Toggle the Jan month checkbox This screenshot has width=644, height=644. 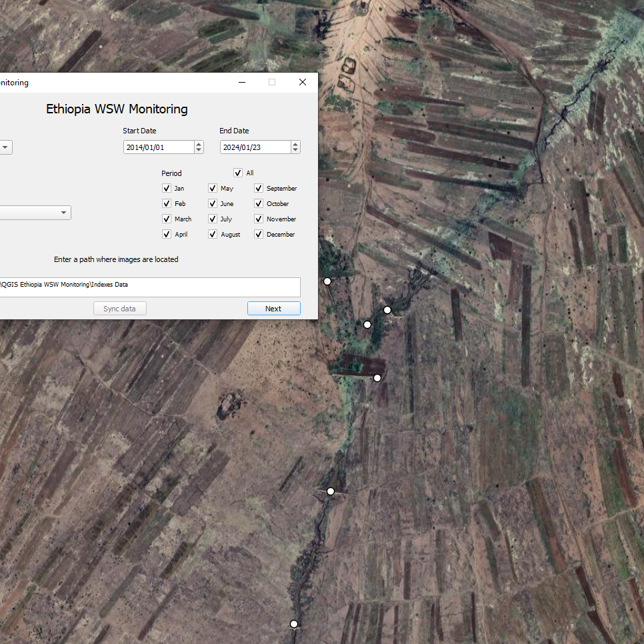point(167,189)
